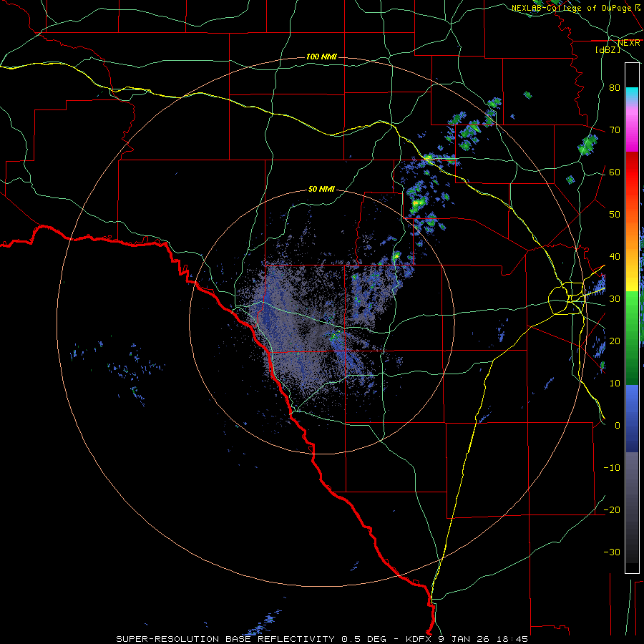Image resolution: width=644 pixels, height=644 pixels.
Task: Click the 10 value on the color scale
Action: click(x=615, y=384)
